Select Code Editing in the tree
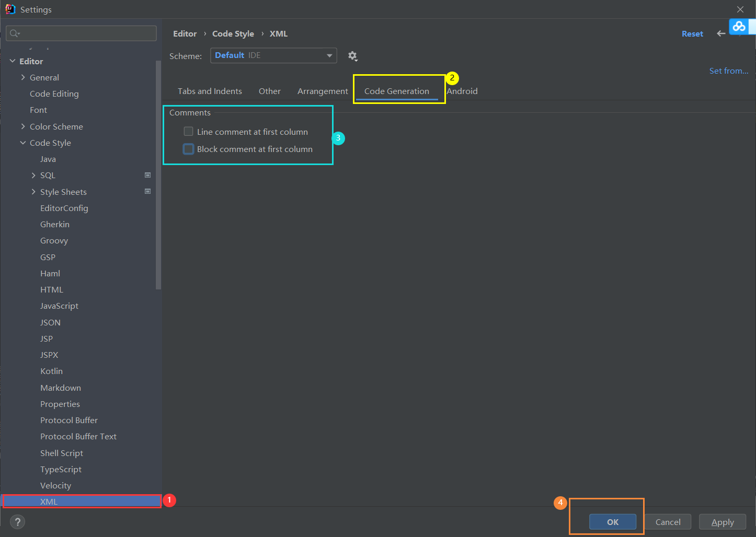 pyautogui.click(x=54, y=94)
